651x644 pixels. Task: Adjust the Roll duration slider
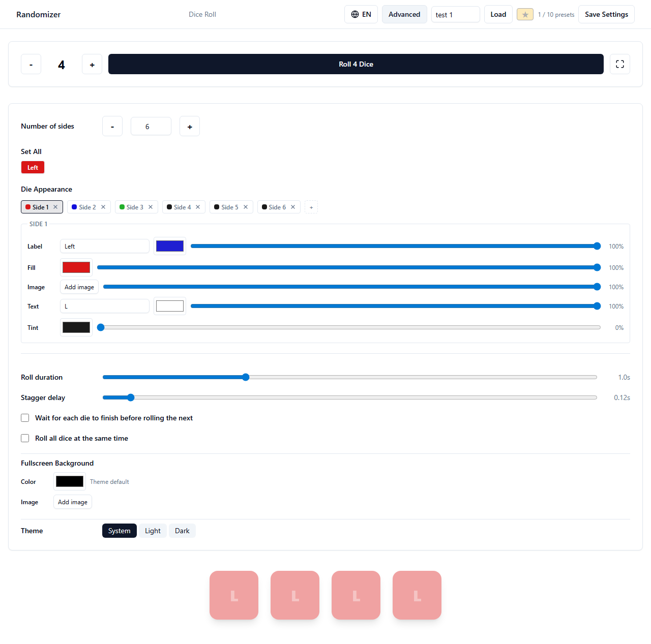350,377
